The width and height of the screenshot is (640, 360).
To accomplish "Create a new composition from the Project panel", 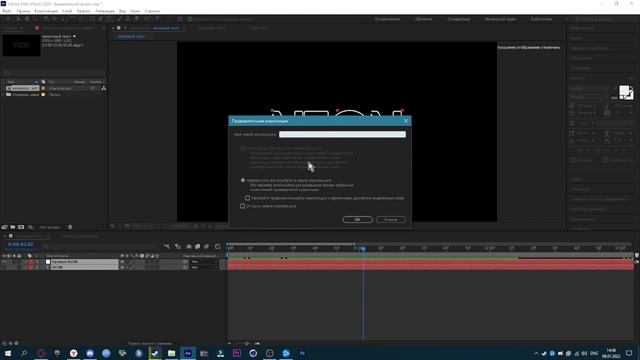I will [x=21, y=227].
